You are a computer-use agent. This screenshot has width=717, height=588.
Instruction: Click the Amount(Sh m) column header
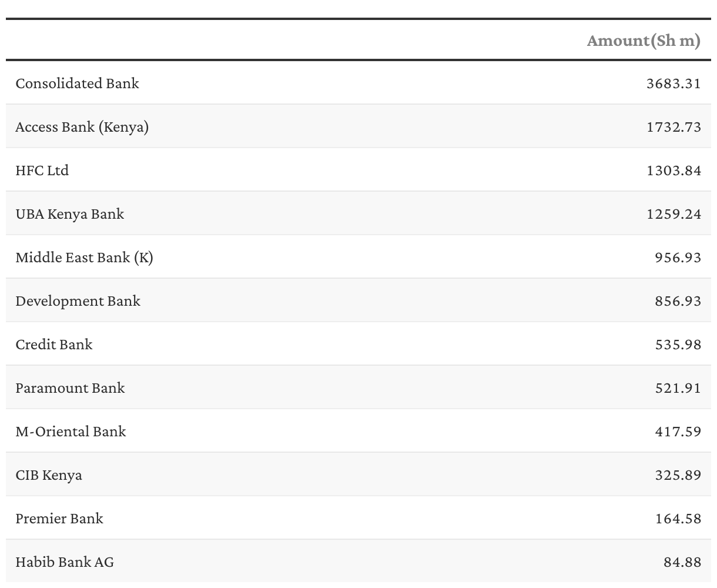644,41
